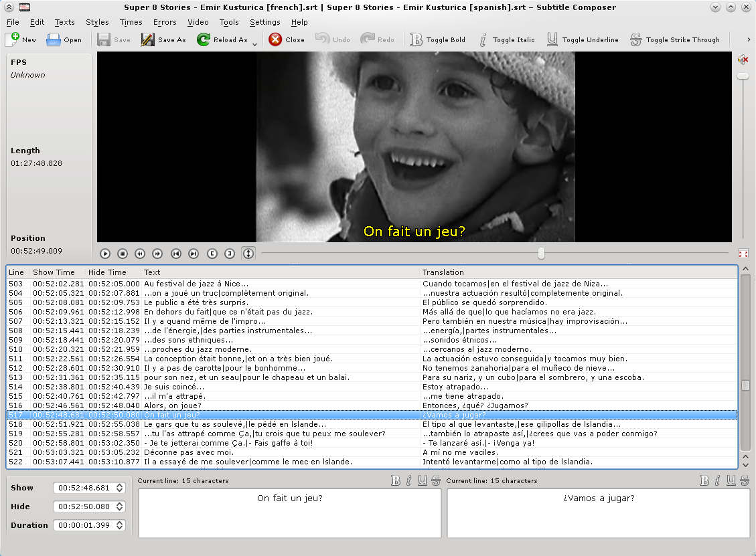Adjust the Show time spinner arrows
The image size is (756, 556).
tap(120, 488)
